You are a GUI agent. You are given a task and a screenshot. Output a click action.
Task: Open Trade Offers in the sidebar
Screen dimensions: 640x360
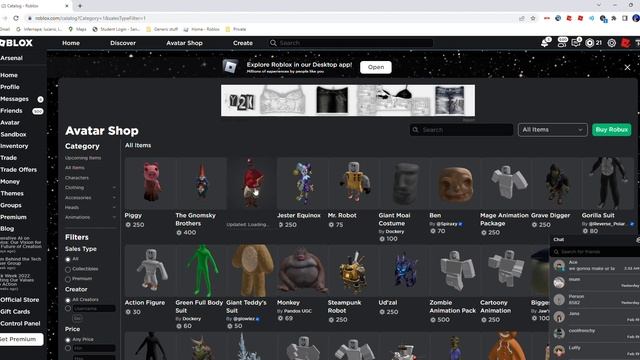[x=18, y=170]
